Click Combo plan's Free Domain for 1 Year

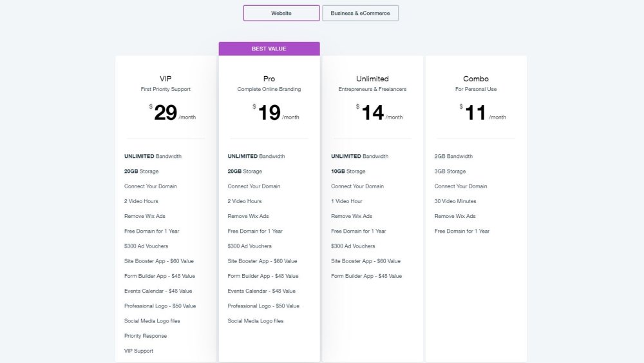462,231
